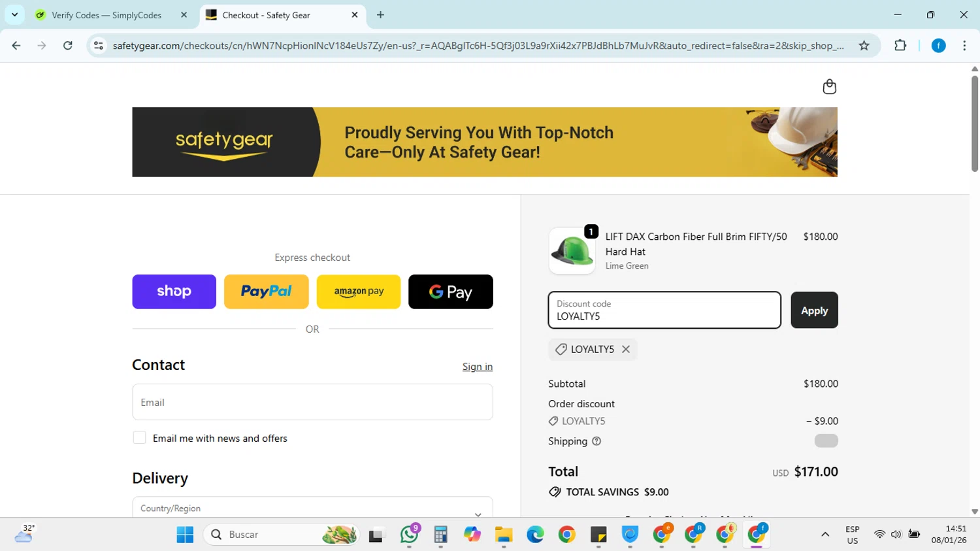The width and height of the screenshot is (980, 551).
Task: Close the Verify Codes SimplyCodes tab
Action: click(184, 14)
